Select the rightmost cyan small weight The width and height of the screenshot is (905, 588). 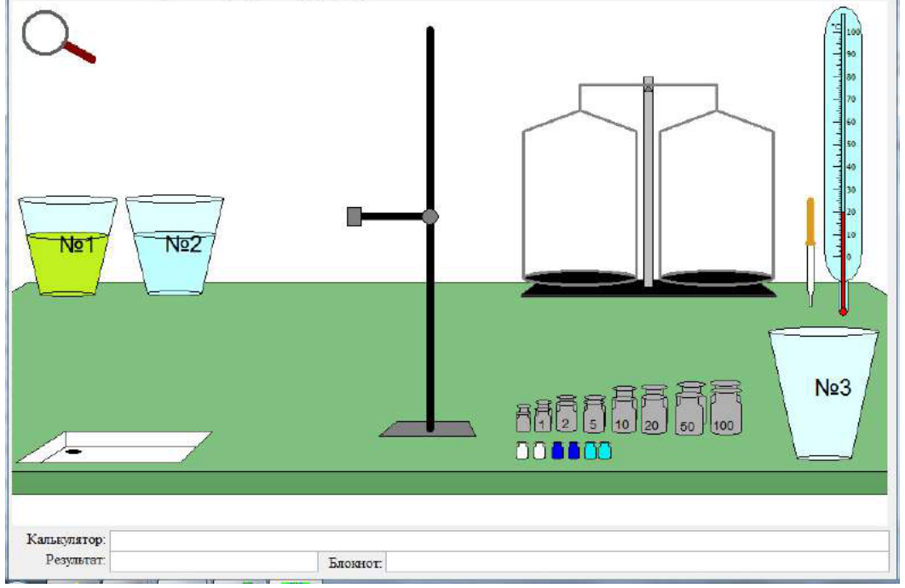point(604,451)
